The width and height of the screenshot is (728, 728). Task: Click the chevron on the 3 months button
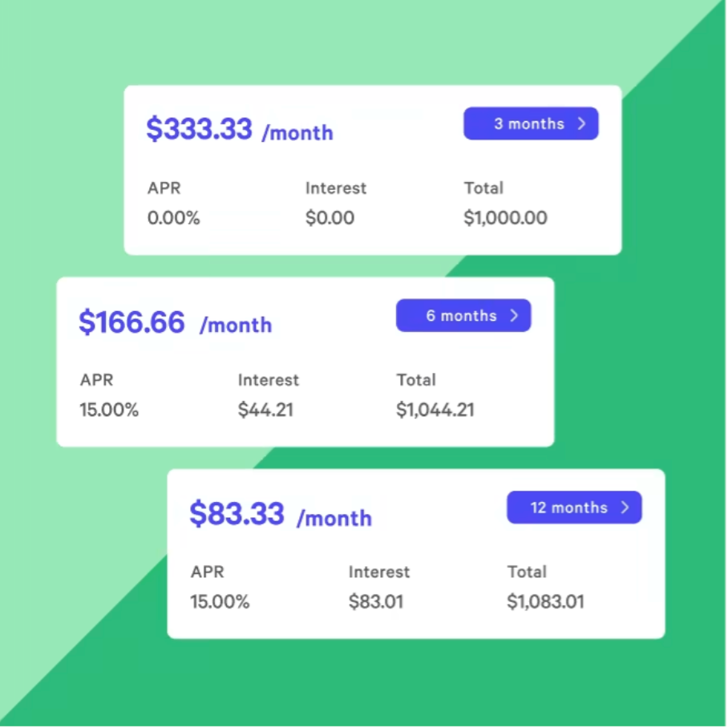(x=582, y=124)
